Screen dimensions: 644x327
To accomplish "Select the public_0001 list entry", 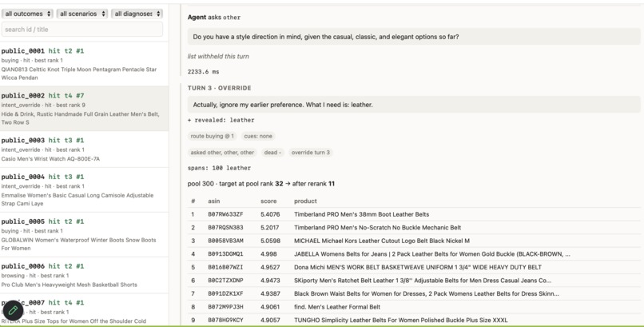I will pyautogui.click(x=84, y=64).
